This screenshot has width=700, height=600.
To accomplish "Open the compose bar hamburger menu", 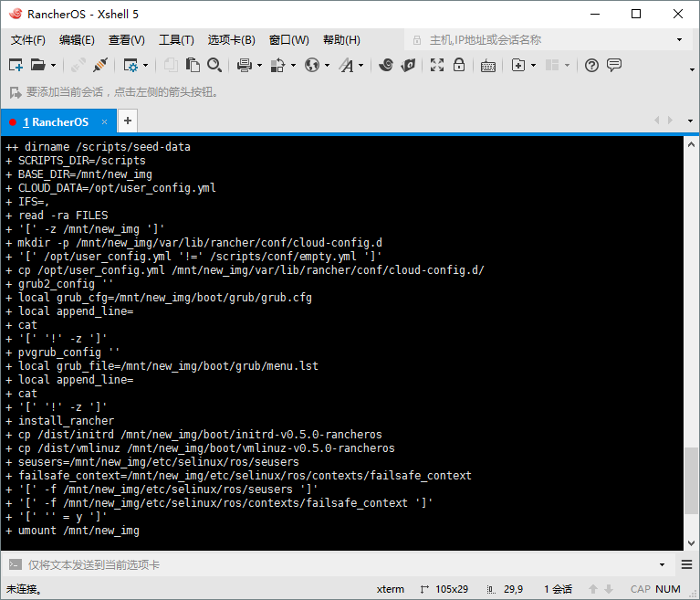I will click(686, 564).
